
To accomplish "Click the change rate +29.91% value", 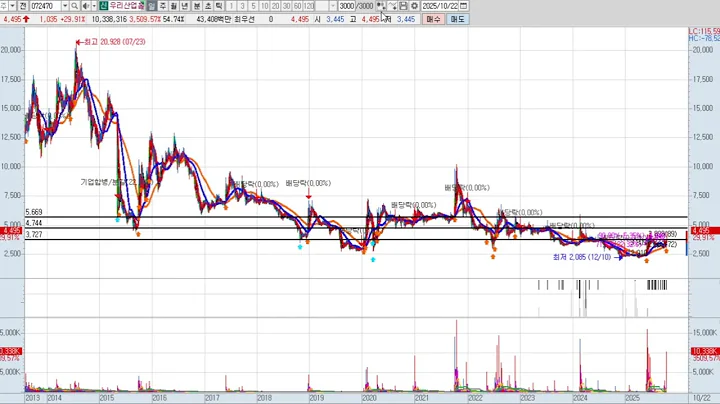I will [73, 19].
